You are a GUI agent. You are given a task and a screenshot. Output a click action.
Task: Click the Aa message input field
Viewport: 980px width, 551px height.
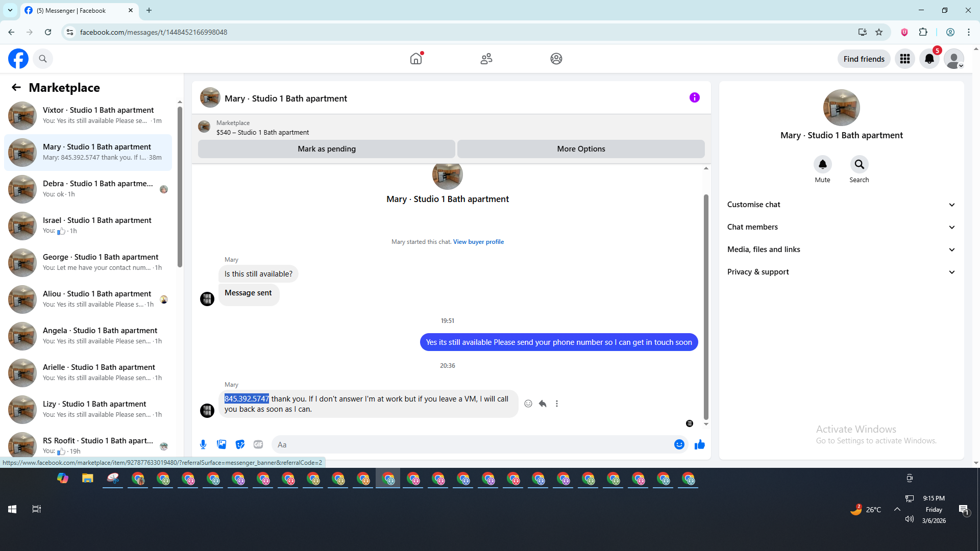click(x=470, y=444)
